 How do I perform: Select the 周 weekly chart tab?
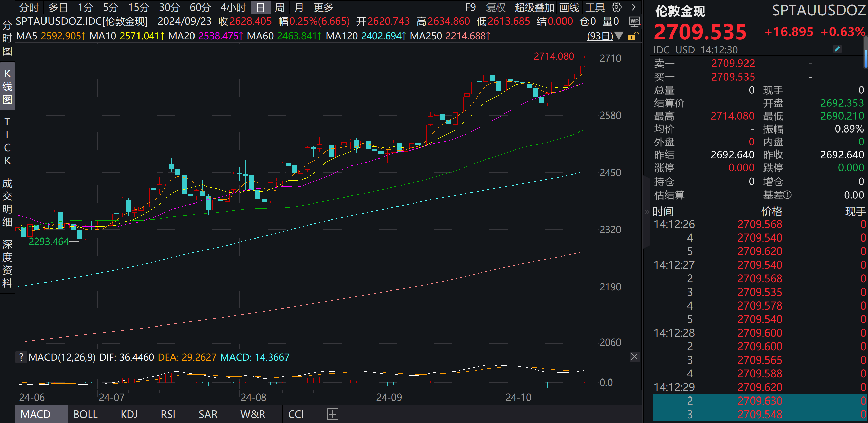(x=280, y=7)
